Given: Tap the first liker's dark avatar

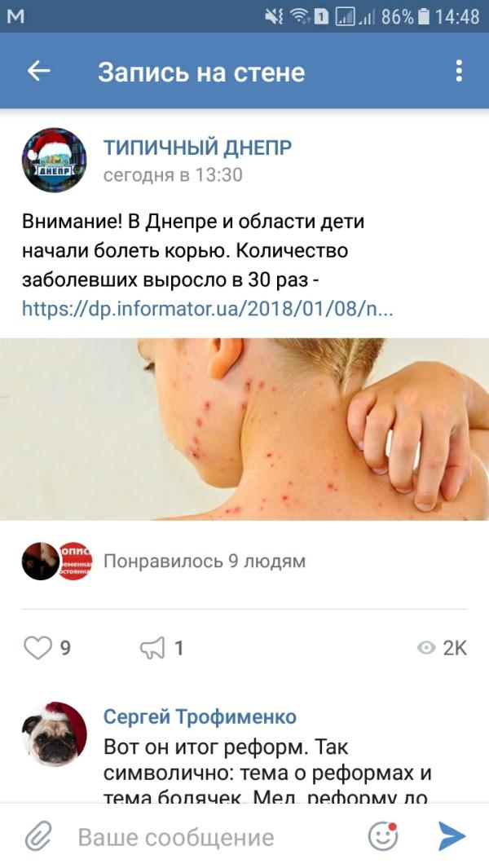Looking at the screenshot, I should click(x=41, y=561).
